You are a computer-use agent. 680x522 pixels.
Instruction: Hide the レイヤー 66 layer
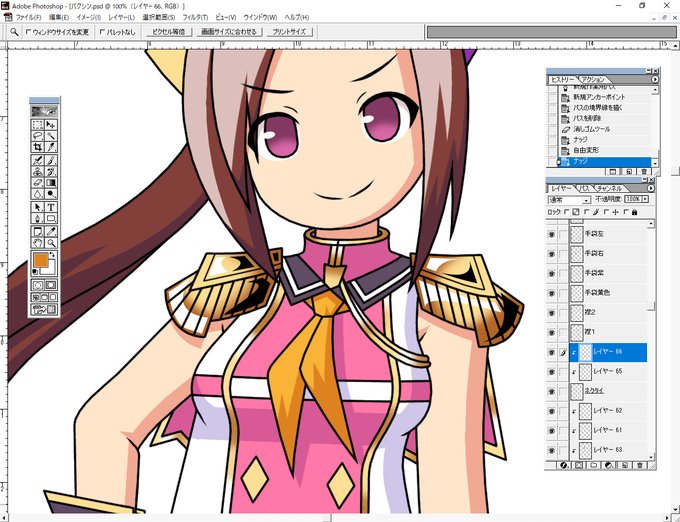(x=552, y=352)
